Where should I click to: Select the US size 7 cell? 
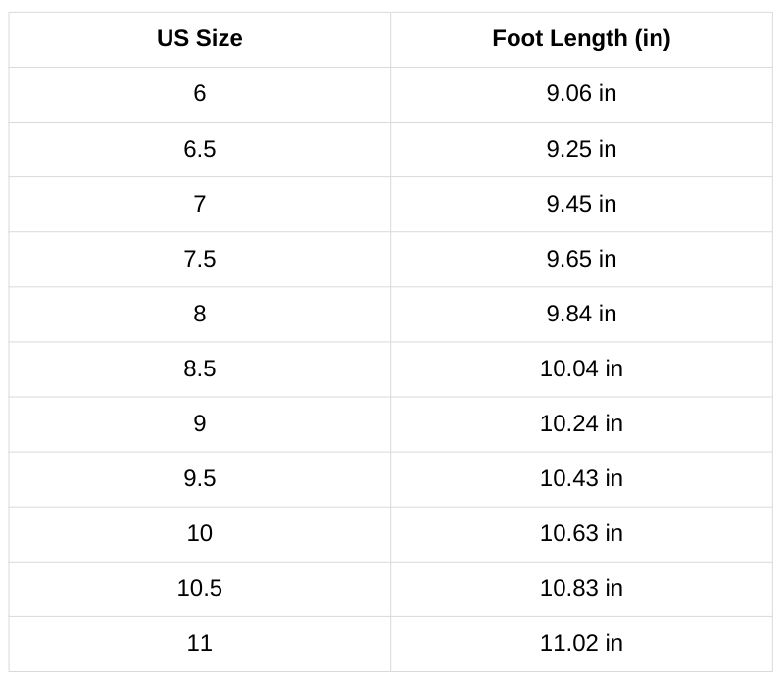tap(200, 204)
